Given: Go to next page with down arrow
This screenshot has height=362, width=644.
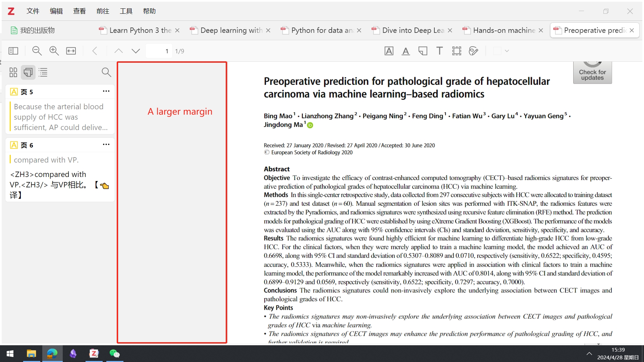Looking at the screenshot, I should click(136, 51).
